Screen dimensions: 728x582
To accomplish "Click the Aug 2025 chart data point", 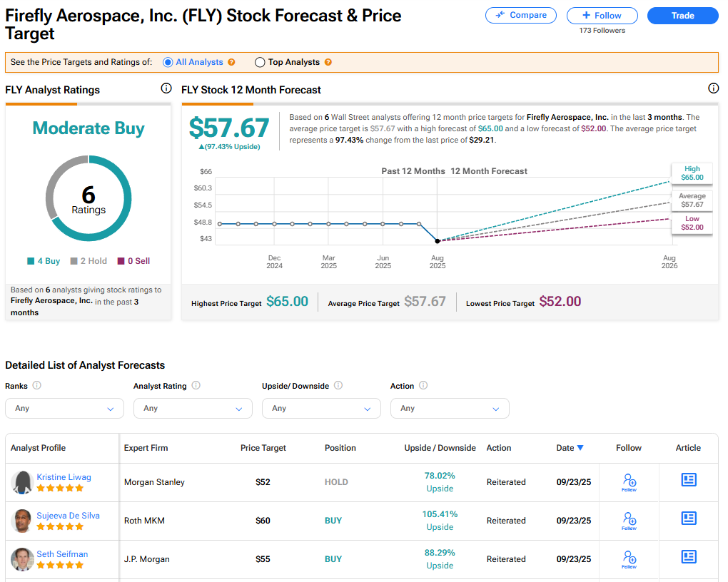I will click(438, 241).
